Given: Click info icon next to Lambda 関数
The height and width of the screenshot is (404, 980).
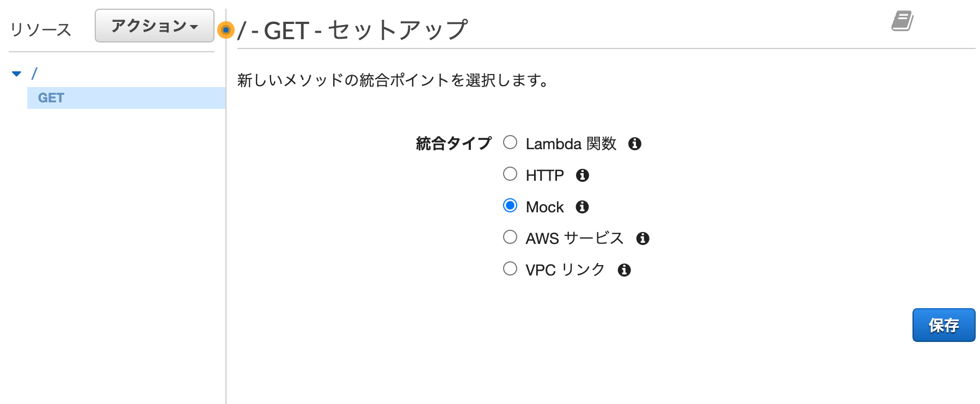Looking at the screenshot, I should 635,144.
